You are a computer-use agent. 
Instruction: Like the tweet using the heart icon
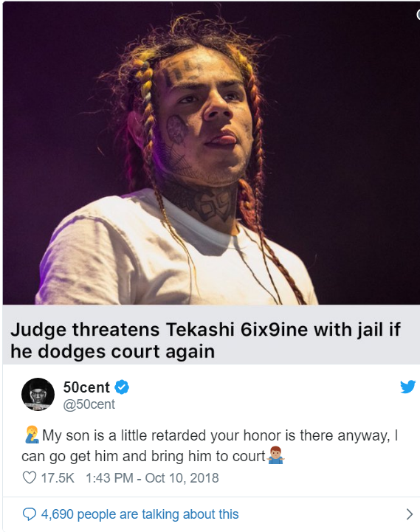click(x=30, y=477)
